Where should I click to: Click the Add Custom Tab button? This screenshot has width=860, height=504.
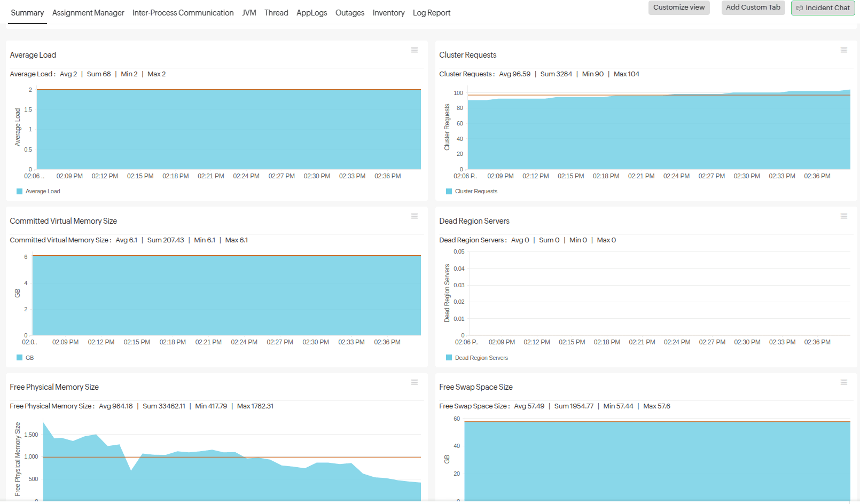coord(753,7)
